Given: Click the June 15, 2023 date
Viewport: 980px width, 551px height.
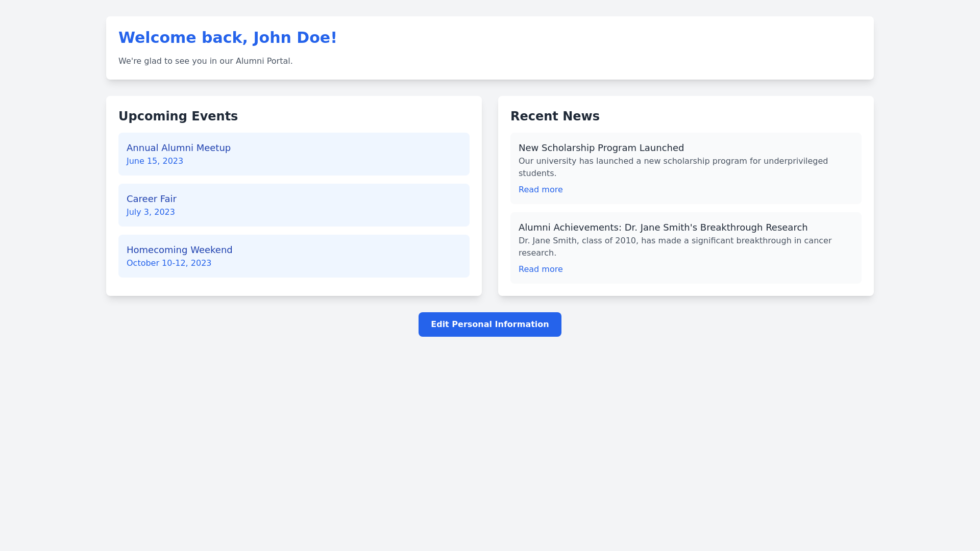Looking at the screenshot, I should coord(155,161).
